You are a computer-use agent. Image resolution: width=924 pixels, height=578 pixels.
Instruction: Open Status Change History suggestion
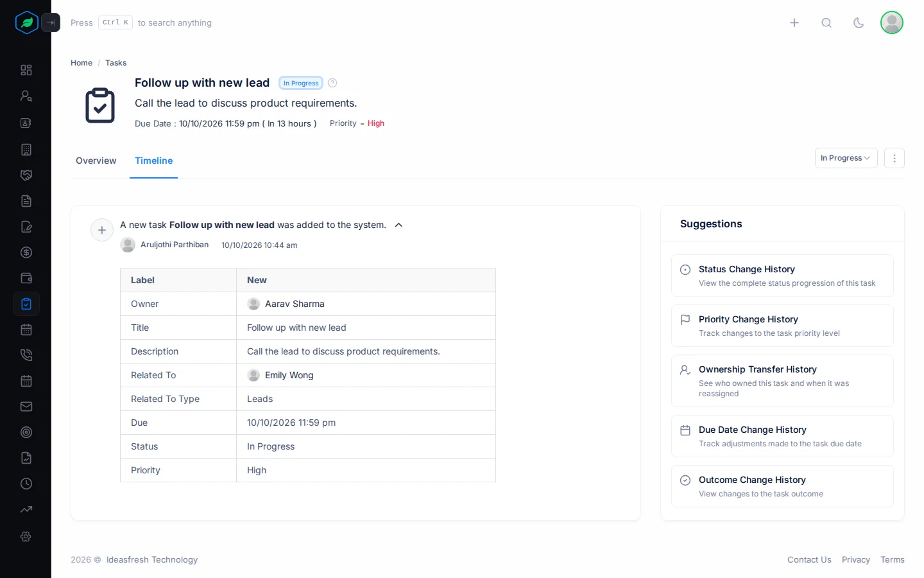pos(782,276)
